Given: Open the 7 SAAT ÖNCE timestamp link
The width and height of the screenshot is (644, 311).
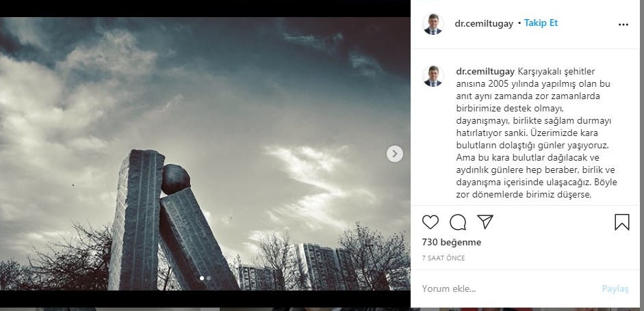Looking at the screenshot, I should [443, 258].
